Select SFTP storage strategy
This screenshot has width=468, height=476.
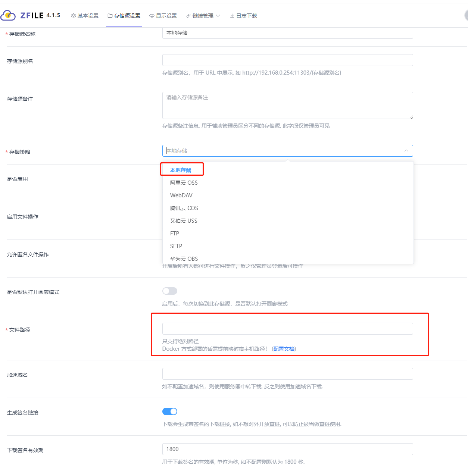[x=176, y=246]
